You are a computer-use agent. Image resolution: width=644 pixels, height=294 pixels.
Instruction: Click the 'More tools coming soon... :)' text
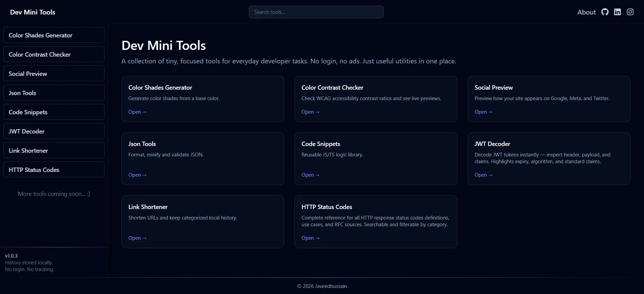54,194
